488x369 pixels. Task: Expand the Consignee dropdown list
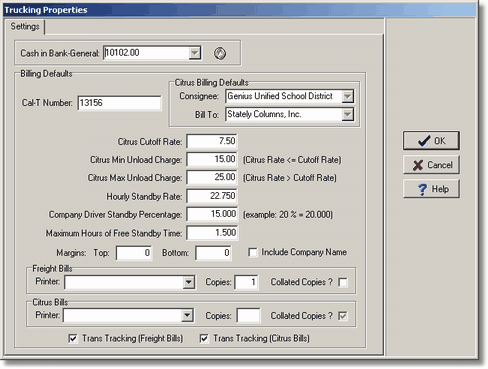(x=347, y=96)
